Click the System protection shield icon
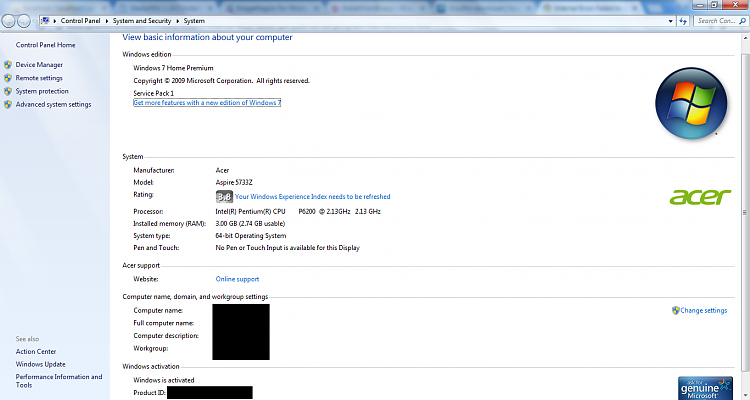The height and width of the screenshot is (400, 750). (x=8, y=91)
